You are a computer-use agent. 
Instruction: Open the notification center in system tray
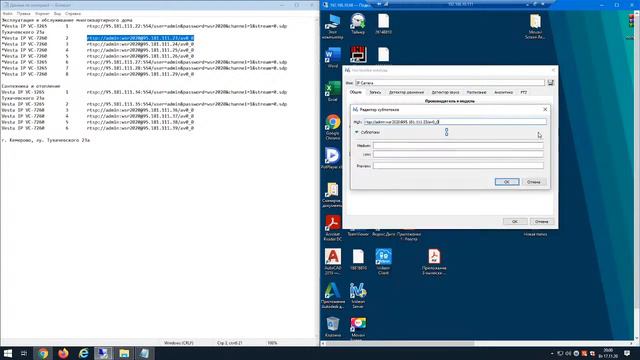(627, 353)
